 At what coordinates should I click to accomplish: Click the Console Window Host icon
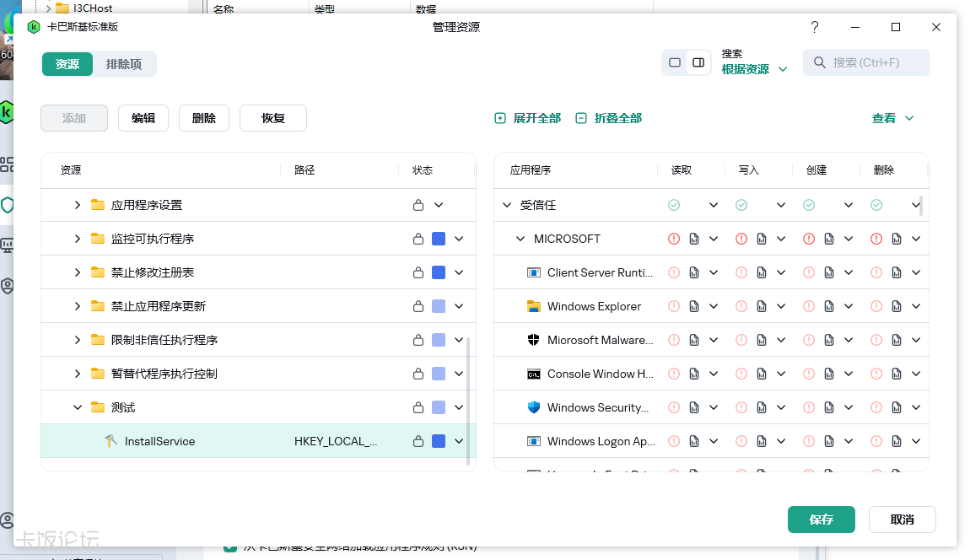coord(533,374)
